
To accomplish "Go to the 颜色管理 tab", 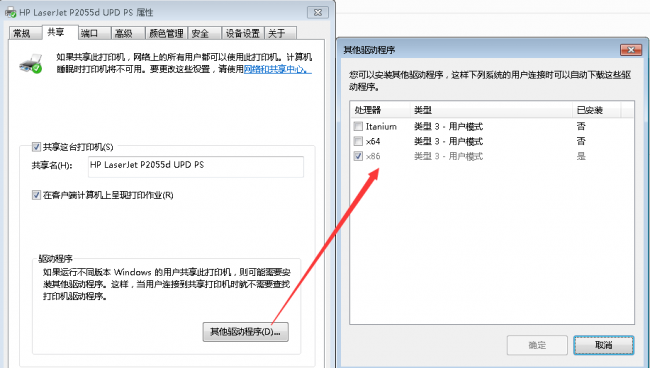I will click(x=166, y=33).
